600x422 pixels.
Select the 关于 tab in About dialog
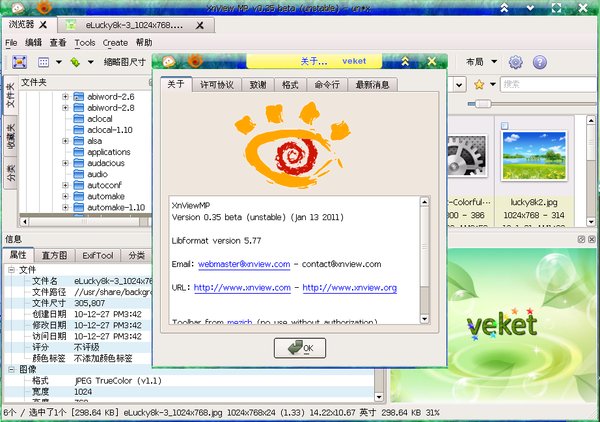pos(176,84)
